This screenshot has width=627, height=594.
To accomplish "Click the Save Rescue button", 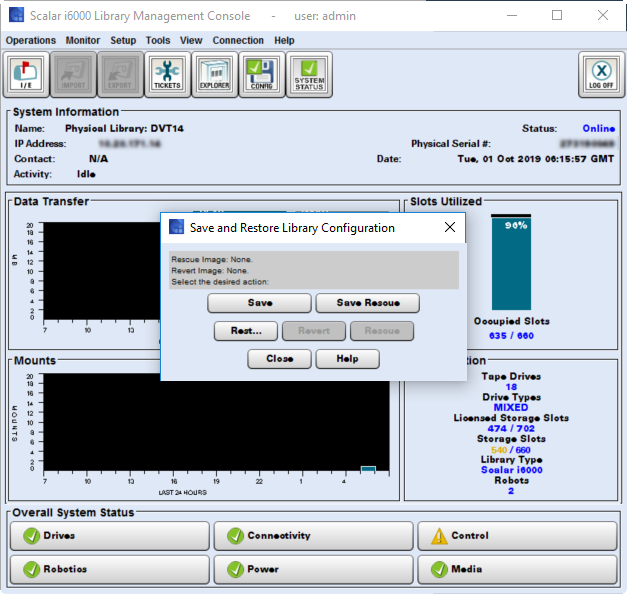I will [x=368, y=303].
